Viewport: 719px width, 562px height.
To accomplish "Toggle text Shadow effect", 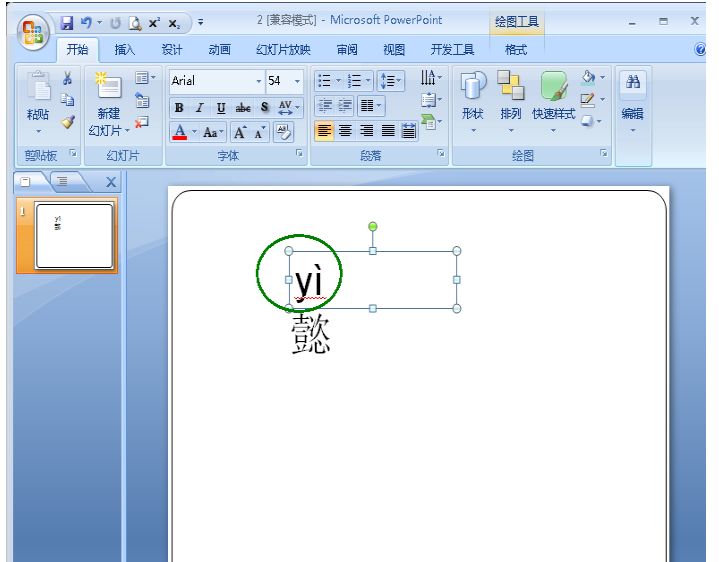I will pyautogui.click(x=265, y=108).
